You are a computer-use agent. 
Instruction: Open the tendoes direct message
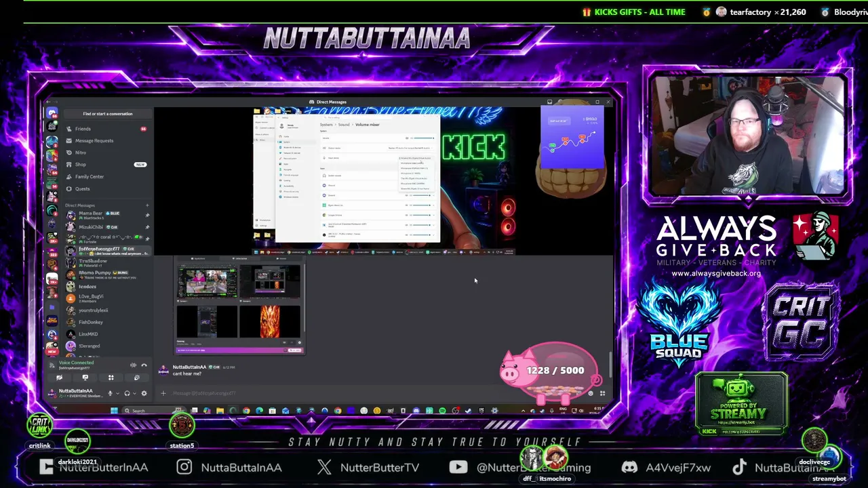click(x=107, y=287)
